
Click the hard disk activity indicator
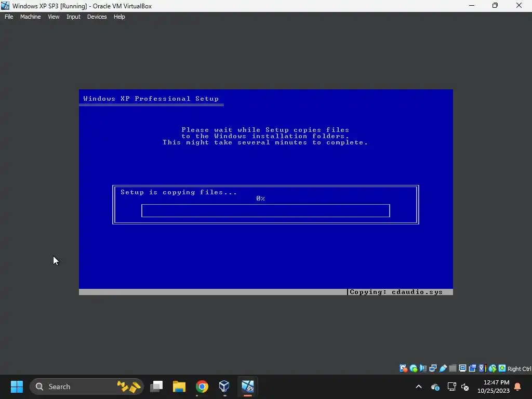403,368
